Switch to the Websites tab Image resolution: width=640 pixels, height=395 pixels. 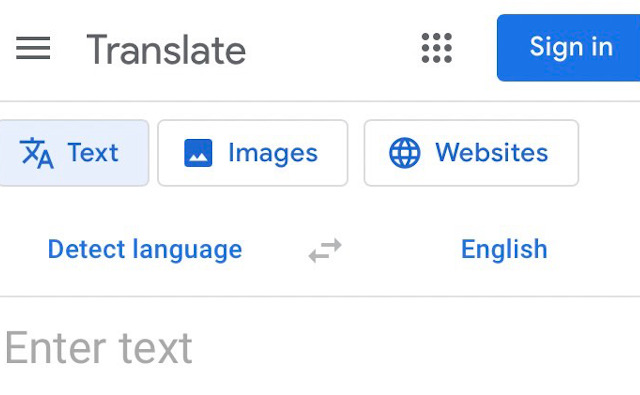point(471,153)
